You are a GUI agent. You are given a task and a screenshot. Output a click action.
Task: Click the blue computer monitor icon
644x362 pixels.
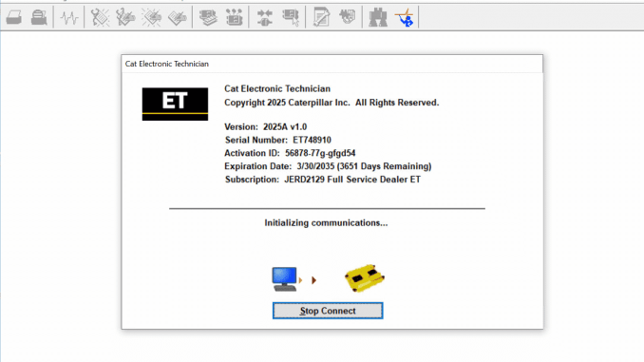(x=284, y=279)
